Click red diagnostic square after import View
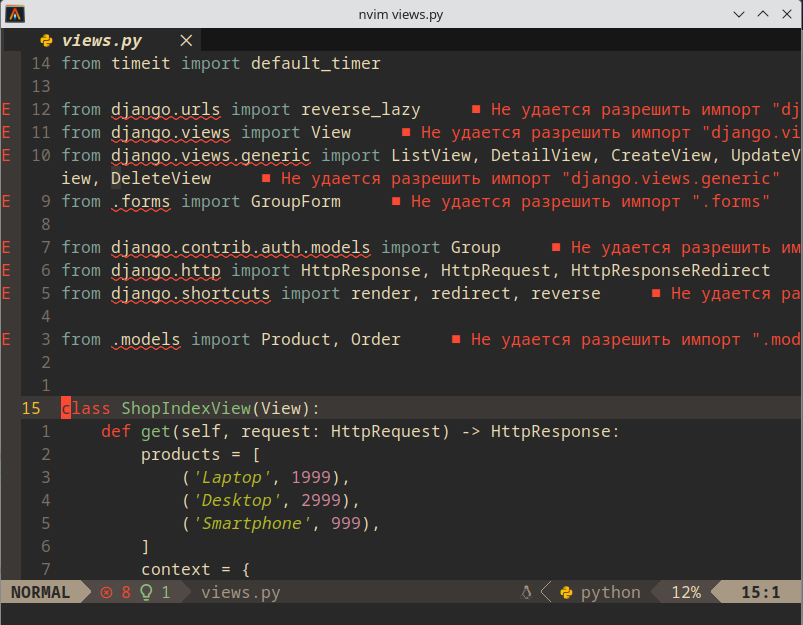 (406, 132)
